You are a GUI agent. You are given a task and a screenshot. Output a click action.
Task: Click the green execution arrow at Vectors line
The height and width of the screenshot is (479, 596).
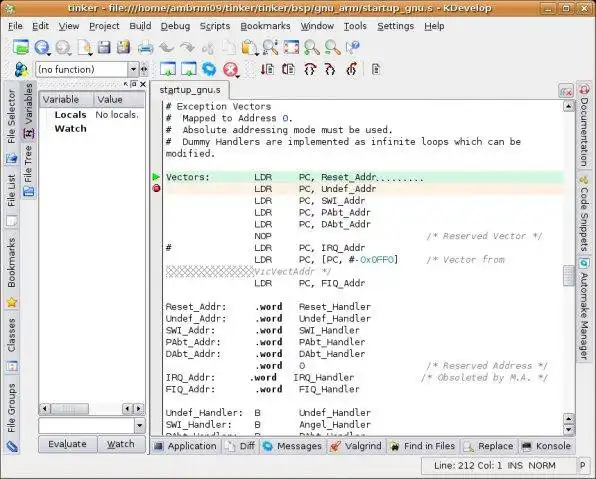point(156,177)
